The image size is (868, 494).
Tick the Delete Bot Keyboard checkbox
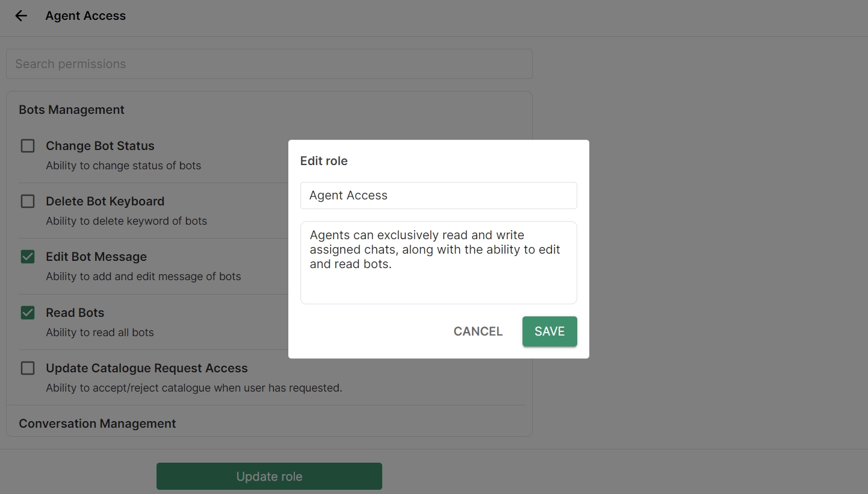tap(28, 201)
